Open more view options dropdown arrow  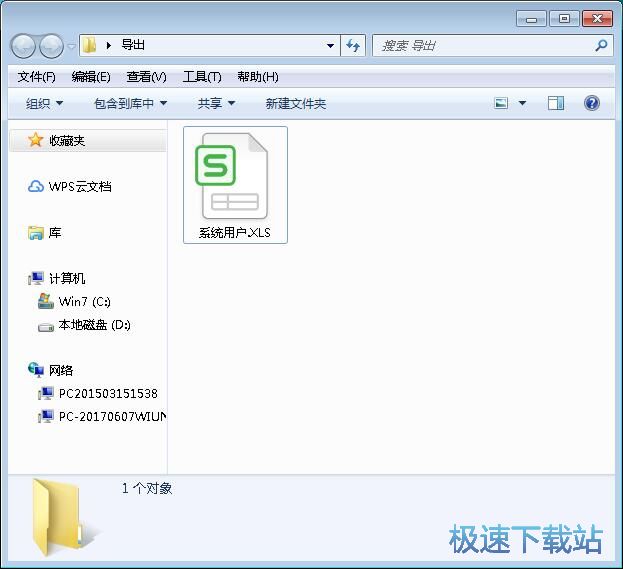point(522,104)
